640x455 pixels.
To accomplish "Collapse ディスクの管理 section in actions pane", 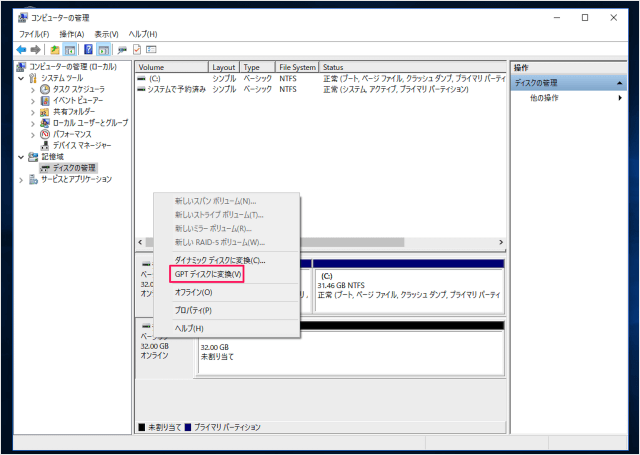I will [x=619, y=83].
